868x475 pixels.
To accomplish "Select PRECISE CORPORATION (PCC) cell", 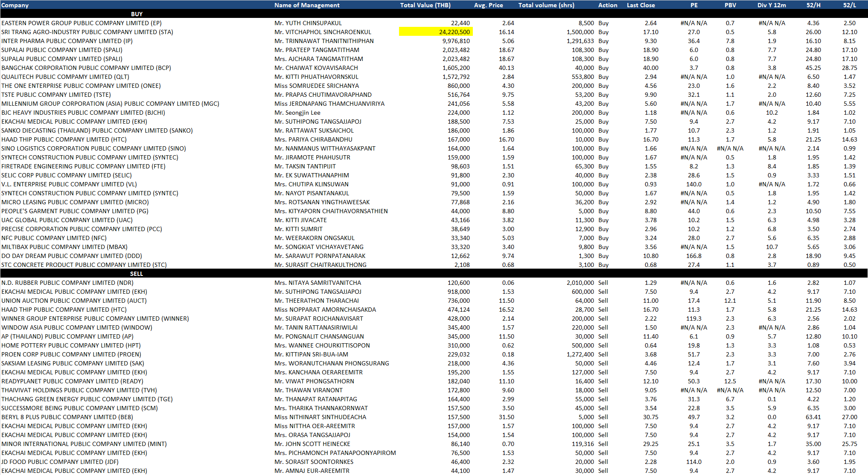I will point(82,229).
